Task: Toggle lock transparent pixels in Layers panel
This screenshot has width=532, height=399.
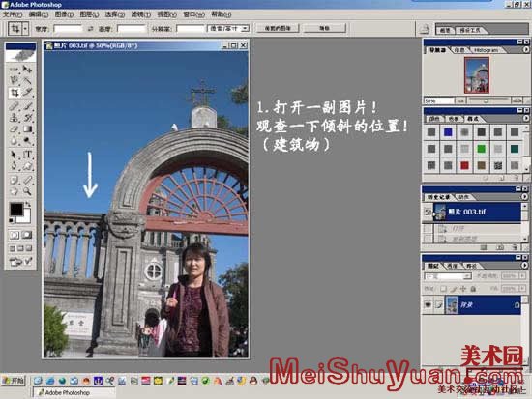Action: click(443, 289)
